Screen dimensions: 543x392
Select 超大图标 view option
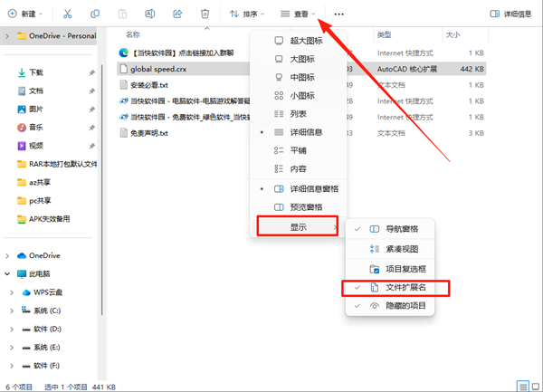click(x=303, y=41)
